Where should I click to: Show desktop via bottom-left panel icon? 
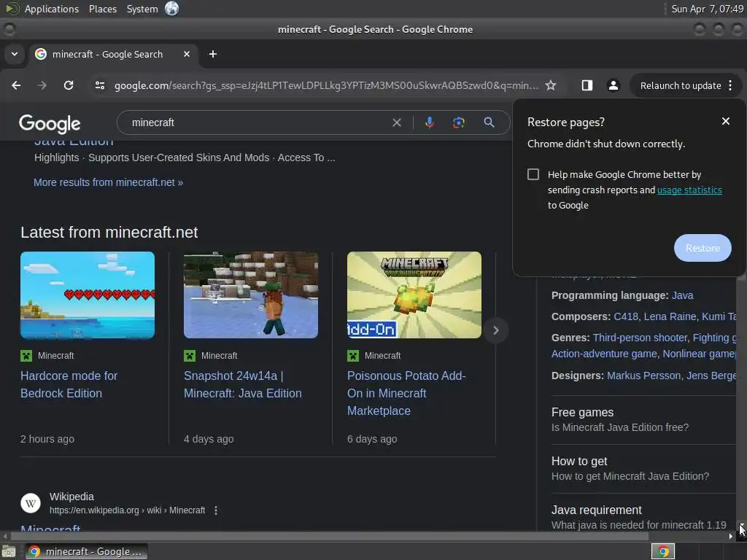(9, 551)
